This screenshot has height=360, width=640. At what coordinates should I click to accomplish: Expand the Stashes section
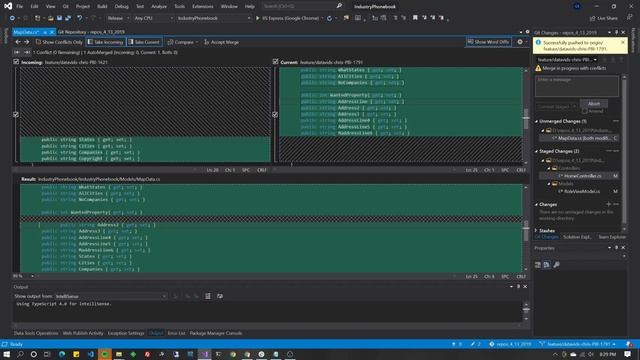click(x=536, y=231)
